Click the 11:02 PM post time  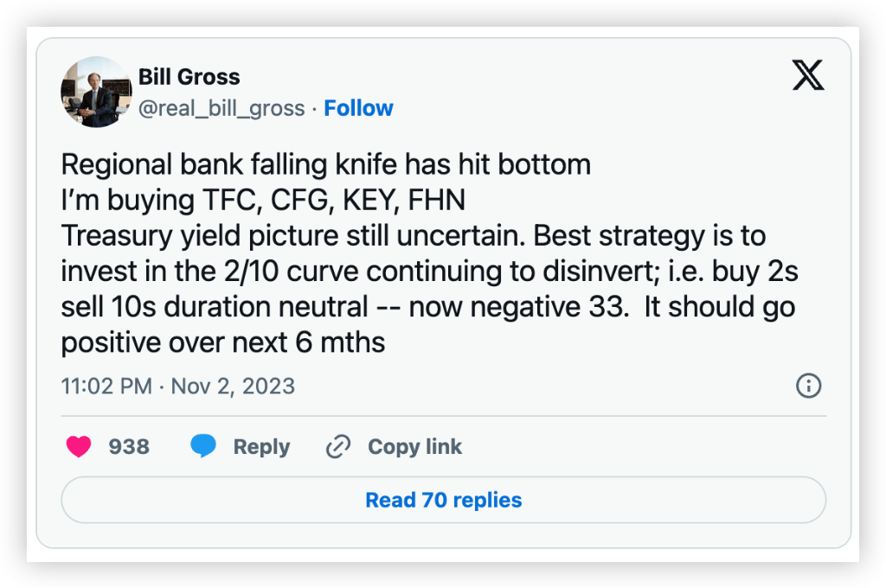tap(106, 386)
